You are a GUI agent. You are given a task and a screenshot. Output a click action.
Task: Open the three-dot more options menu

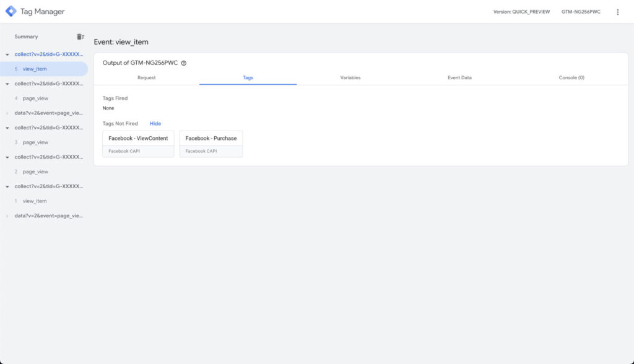click(x=617, y=12)
